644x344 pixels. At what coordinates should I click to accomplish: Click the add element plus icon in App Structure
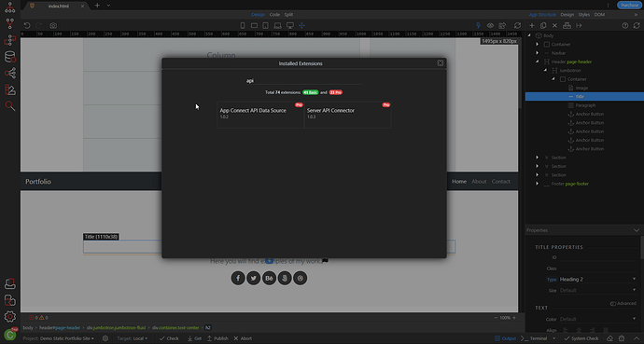pyautogui.click(x=532, y=25)
